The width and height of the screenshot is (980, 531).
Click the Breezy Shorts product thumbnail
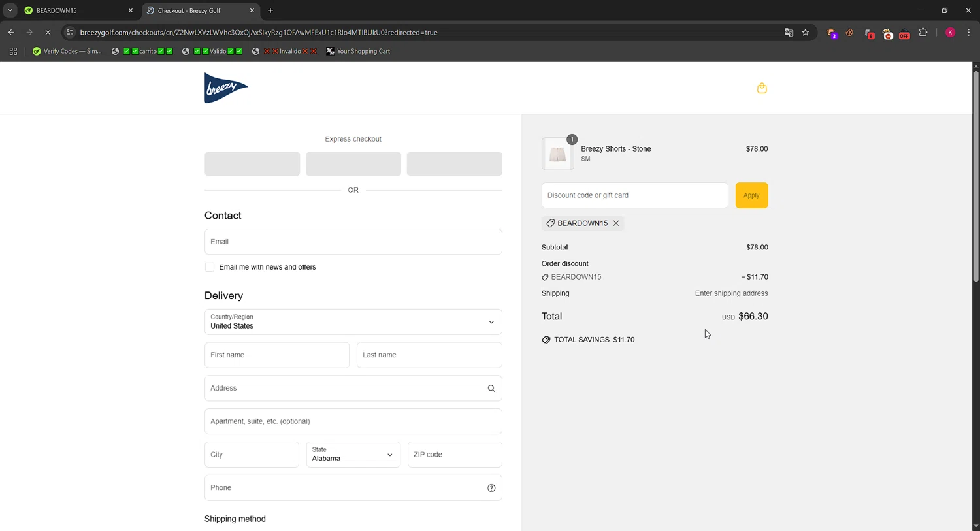pos(557,154)
